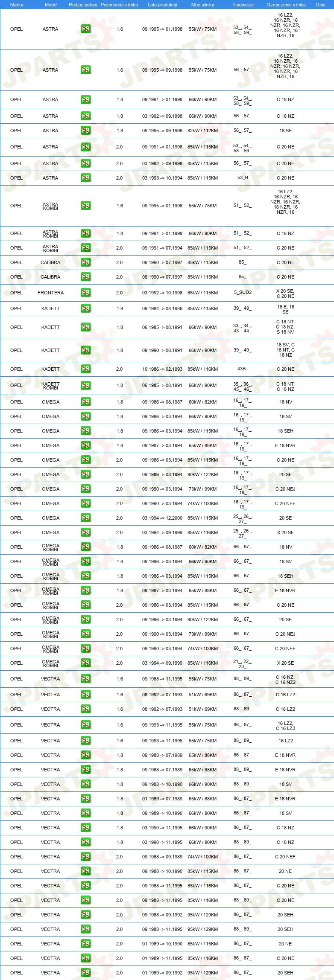
Task: Click fuel icon in ASTRA KOMBI 1.6 row
Action: click(x=85, y=206)
